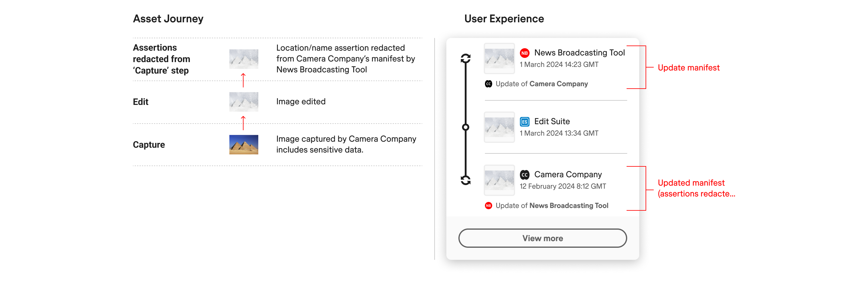This screenshot has height=296, width=868.
Task: Click the 'Update of Camera Company' link
Action: coord(542,84)
